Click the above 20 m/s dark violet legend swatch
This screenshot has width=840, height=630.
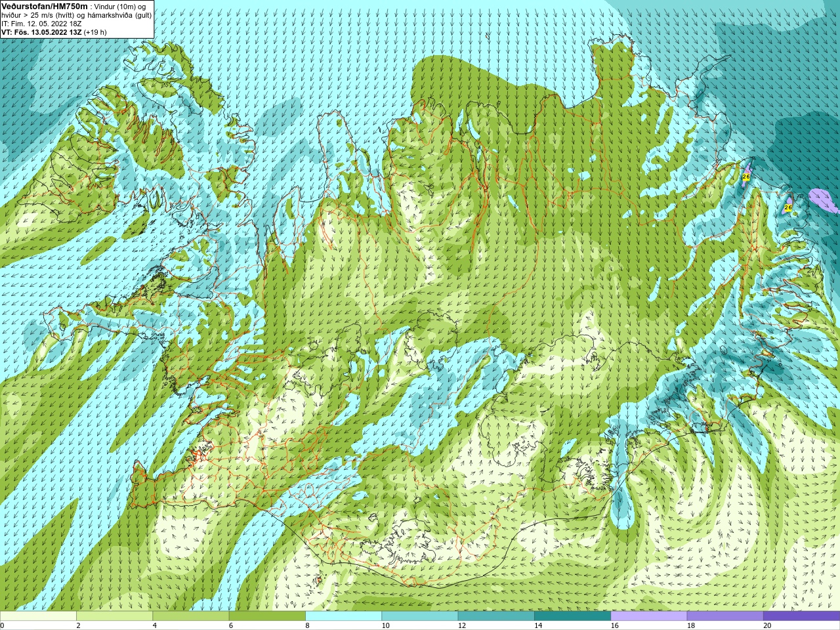801,616
